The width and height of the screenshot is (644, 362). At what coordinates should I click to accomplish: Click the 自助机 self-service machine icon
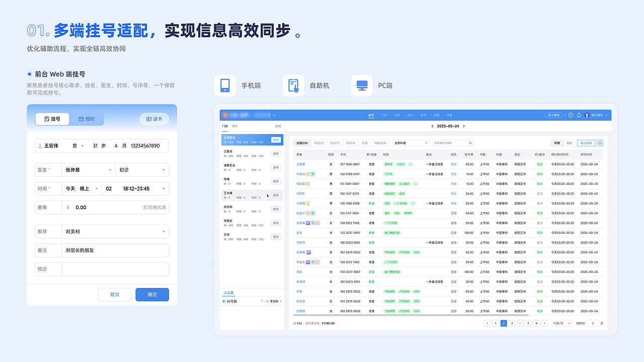click(293, 85)
